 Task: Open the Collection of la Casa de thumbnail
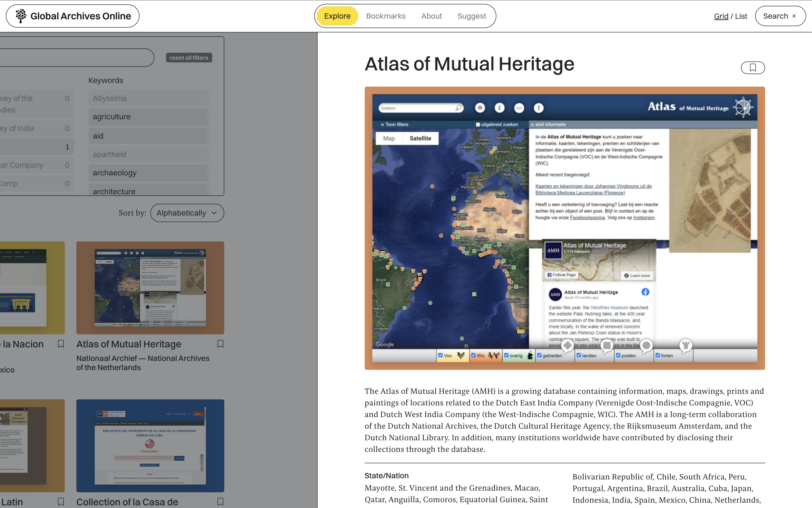(x=150, y=446)
